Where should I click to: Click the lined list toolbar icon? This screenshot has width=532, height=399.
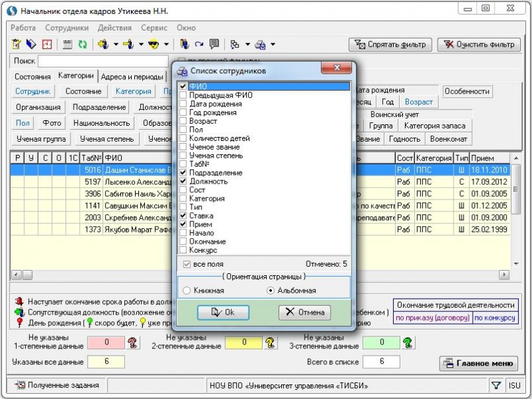click(x=68, y=44)
